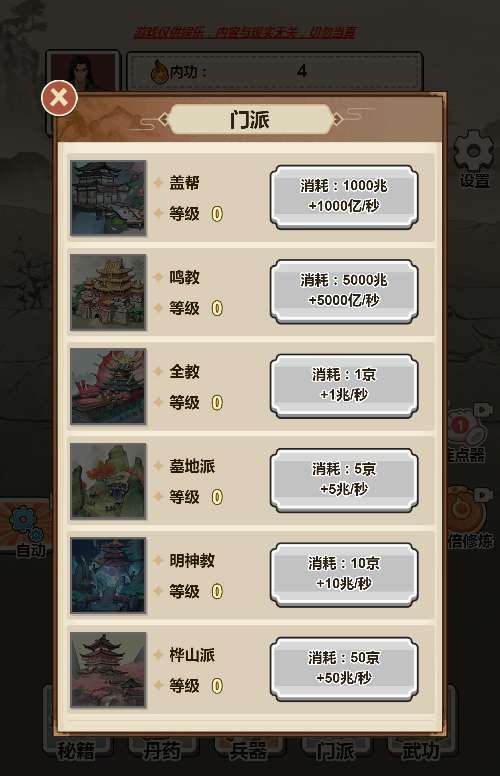The image size is (500, 776).
Task: Switch to the 秘籍 tab
Action: pos(77,749)
